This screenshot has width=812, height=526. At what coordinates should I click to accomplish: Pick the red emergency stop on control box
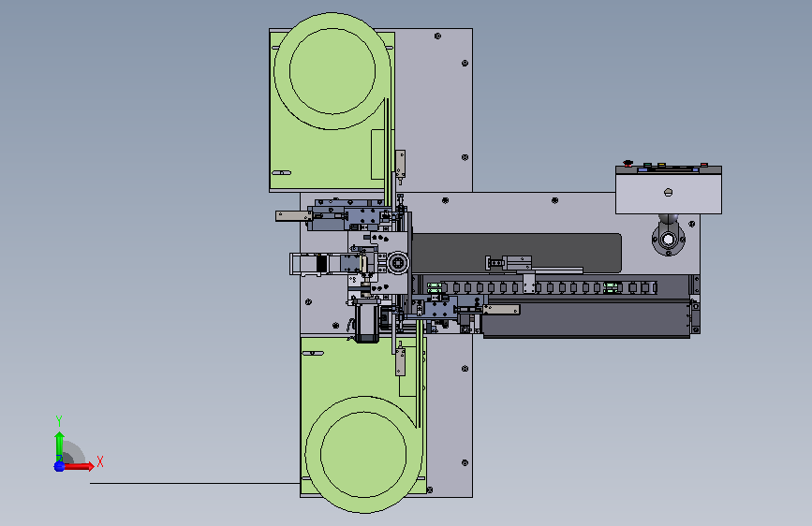(628, 164)
